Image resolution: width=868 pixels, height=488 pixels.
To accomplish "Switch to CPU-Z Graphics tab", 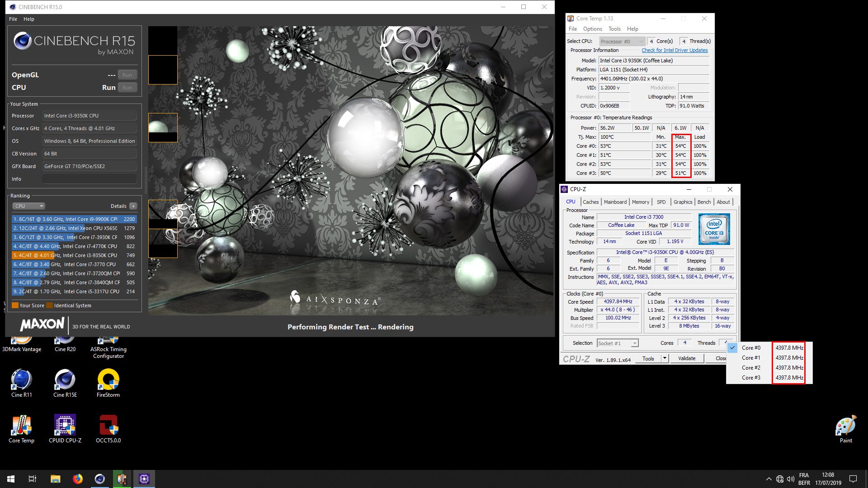I will (683, 202).
